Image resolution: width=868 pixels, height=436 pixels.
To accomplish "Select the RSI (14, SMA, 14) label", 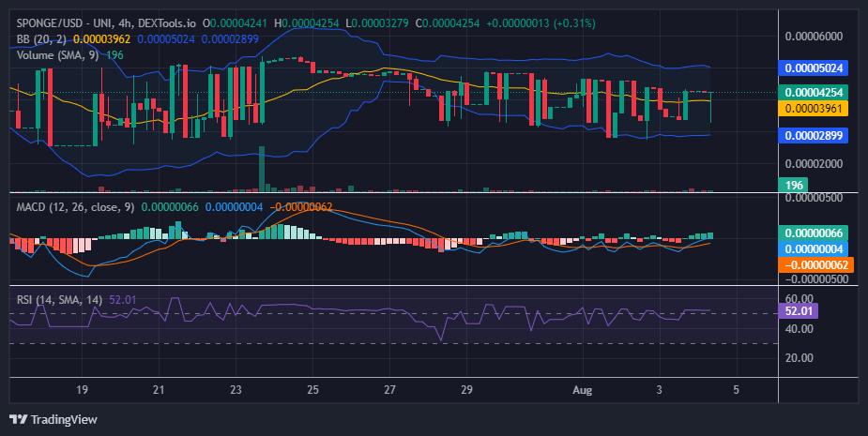I will tap(59, 300).
